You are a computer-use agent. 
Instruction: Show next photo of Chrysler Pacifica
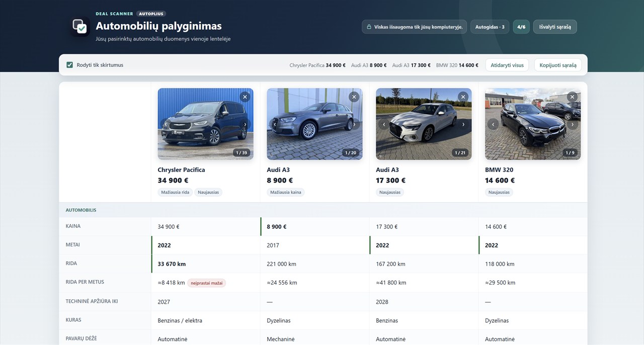coord(245,124)
